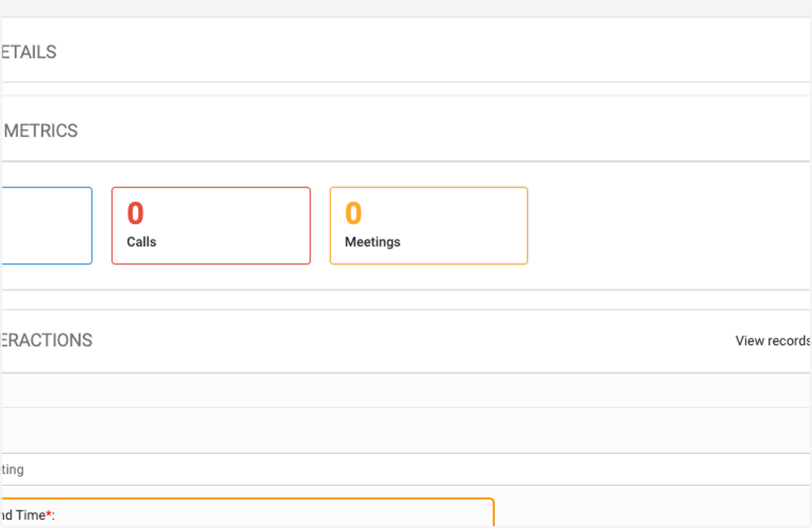Click the End Time field label

(27, 515)
